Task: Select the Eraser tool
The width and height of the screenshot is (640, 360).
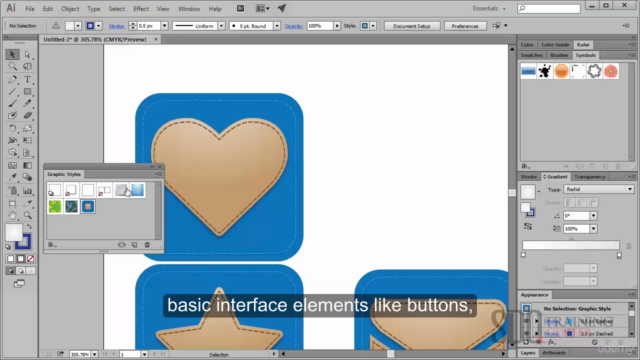Action: click(27, 116)
